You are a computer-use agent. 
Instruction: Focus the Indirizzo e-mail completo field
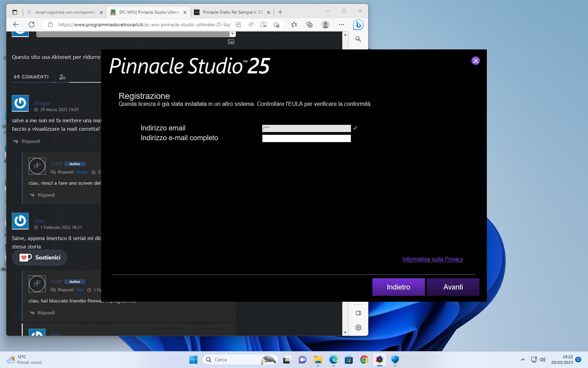pos(306,138)
